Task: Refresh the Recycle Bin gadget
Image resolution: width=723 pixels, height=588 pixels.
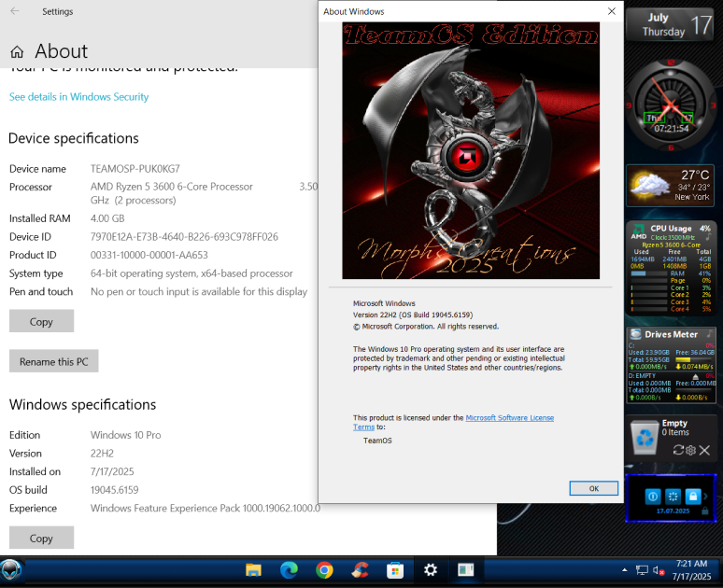Action: point(678,450)
